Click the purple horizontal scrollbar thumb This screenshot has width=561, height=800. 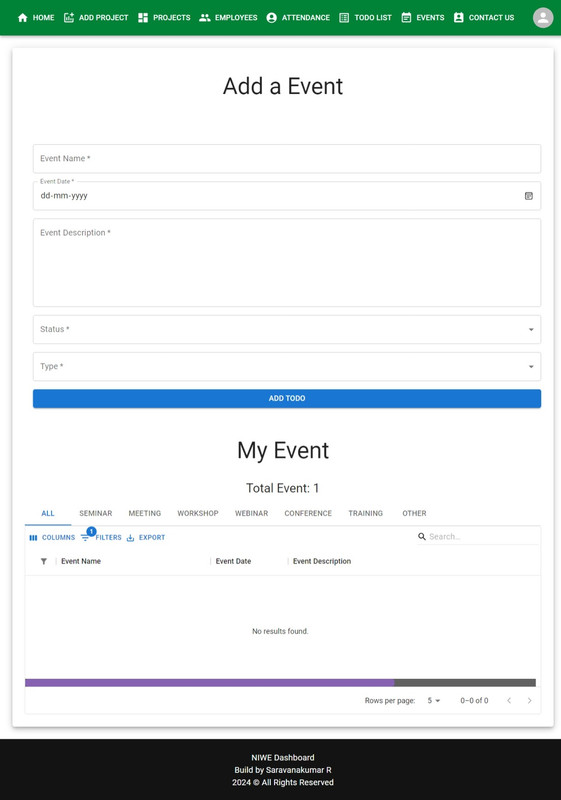(210, 683)
